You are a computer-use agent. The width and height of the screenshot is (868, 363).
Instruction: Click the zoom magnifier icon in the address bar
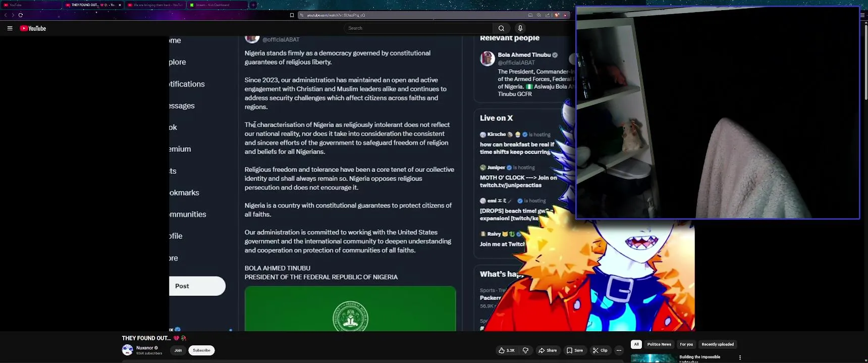pos(539,15)
